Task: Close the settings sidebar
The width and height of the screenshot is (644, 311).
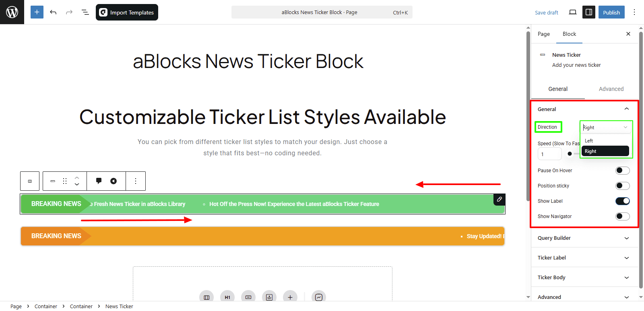Action: point(628,34)
